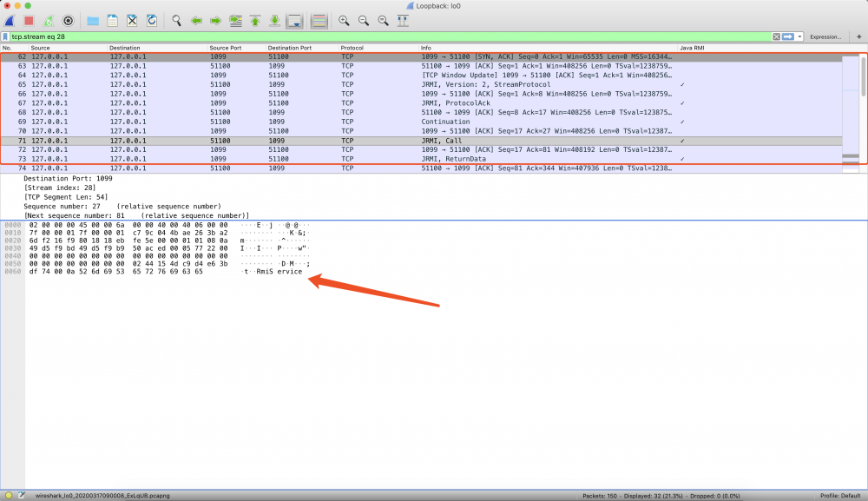
Task: Select the Stream index: 28 detail line
Action: pos(60,188)
